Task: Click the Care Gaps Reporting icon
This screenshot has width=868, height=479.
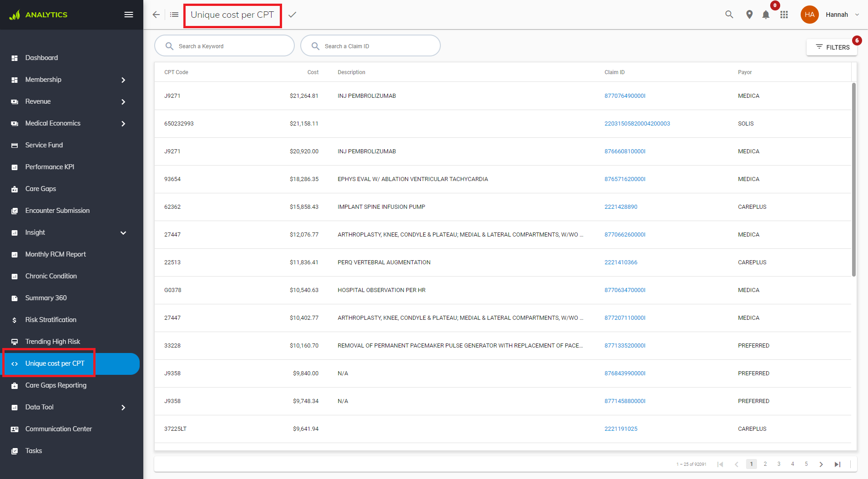Action: tap(15, 386)
